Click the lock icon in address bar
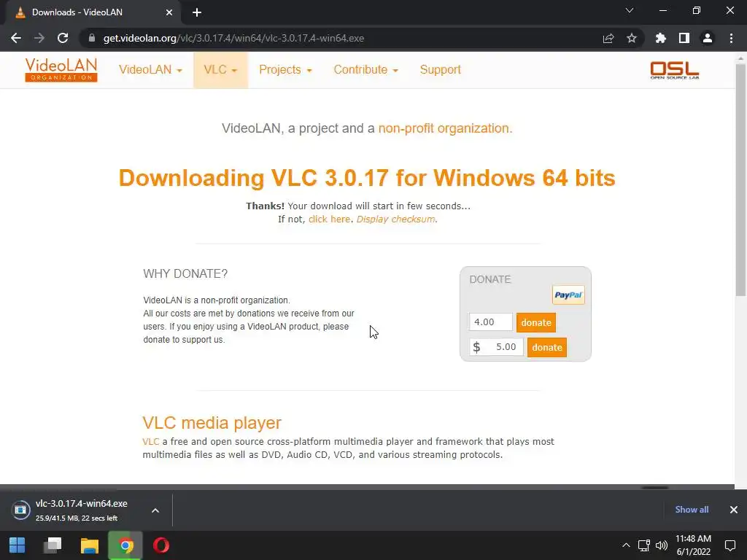 click(x=91, y=38)
